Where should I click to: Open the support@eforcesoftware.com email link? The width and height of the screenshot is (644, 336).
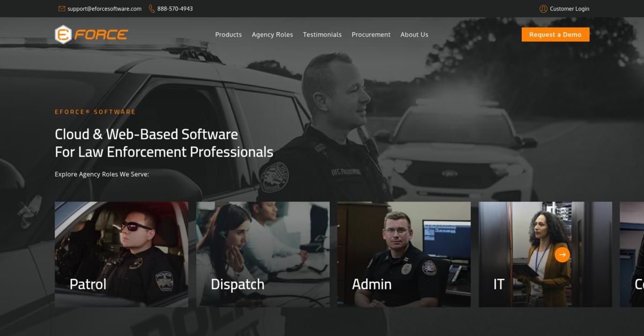pos(104,9)
